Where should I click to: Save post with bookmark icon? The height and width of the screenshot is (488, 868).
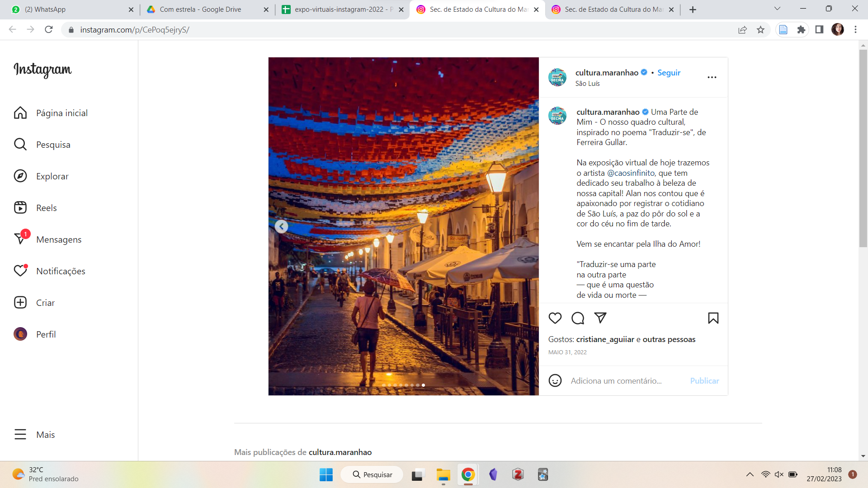[713, 318]
